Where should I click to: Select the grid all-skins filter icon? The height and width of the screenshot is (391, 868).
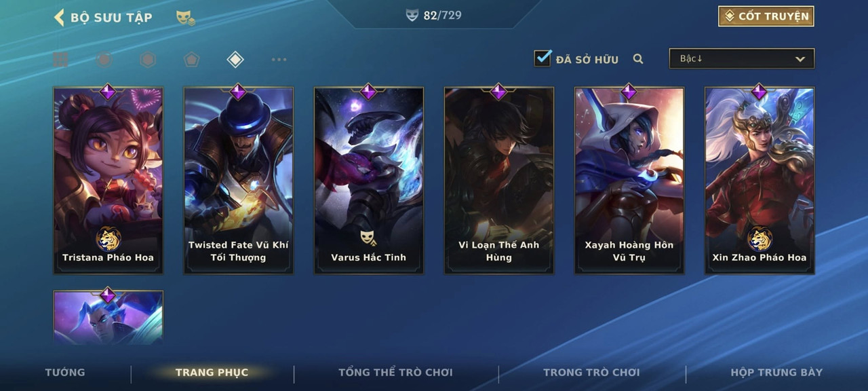click(60, 60)
